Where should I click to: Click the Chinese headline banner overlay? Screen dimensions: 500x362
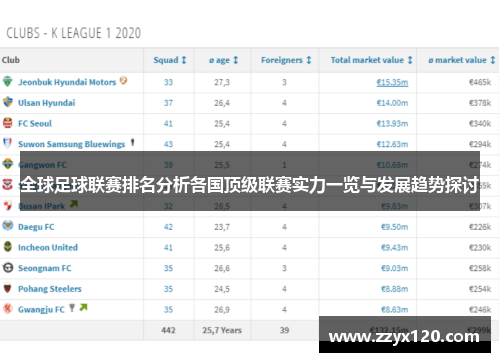tap(250, 181)
